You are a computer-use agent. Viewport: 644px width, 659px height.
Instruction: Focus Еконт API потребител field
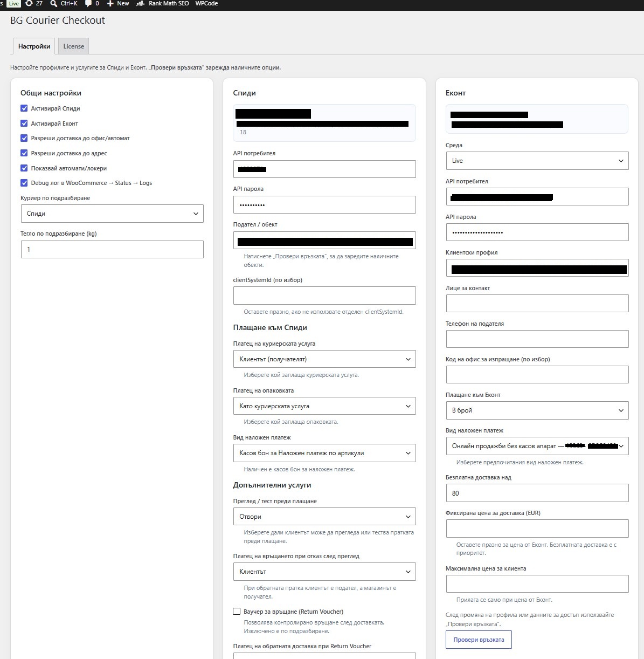tap(537, 196)
